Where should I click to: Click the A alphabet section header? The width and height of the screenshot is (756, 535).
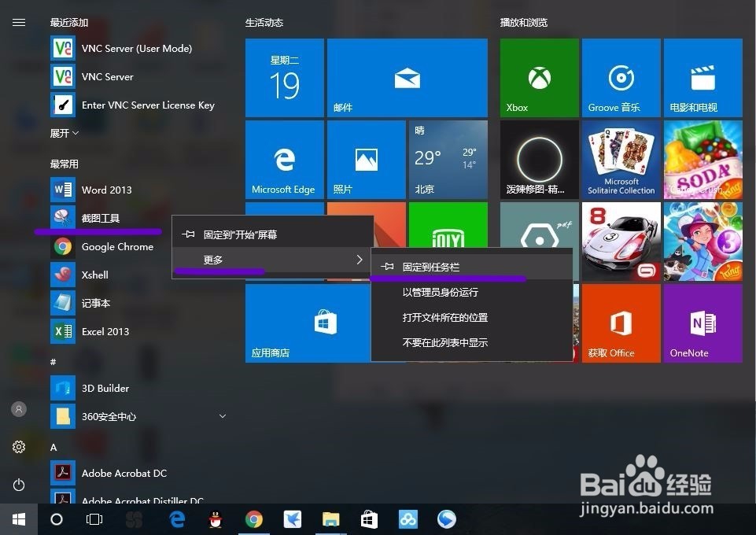pos(53,448)
